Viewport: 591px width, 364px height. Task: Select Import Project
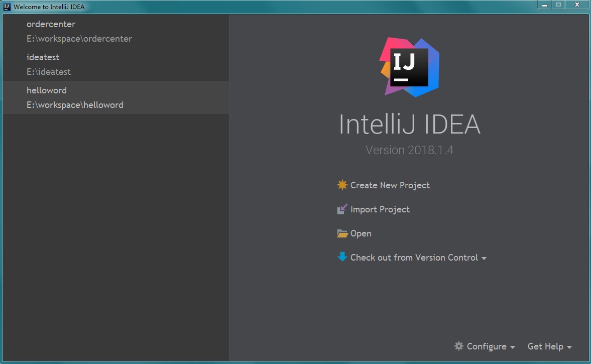pos(380,209)
